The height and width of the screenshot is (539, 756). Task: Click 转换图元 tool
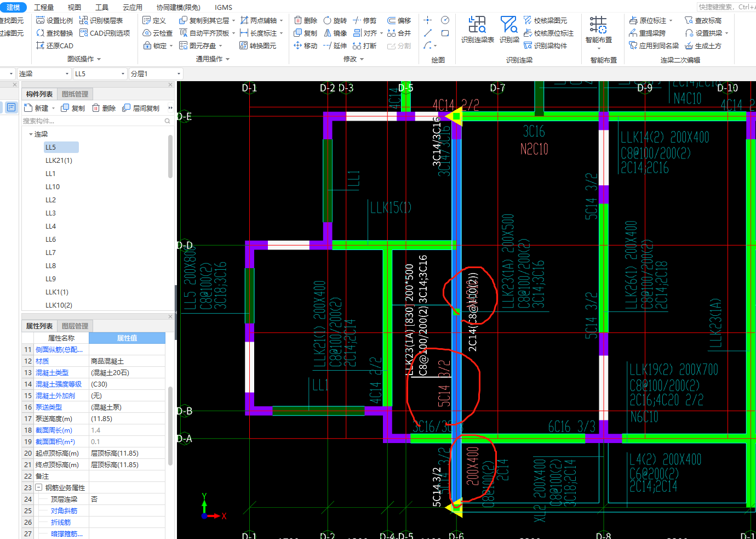258,46
